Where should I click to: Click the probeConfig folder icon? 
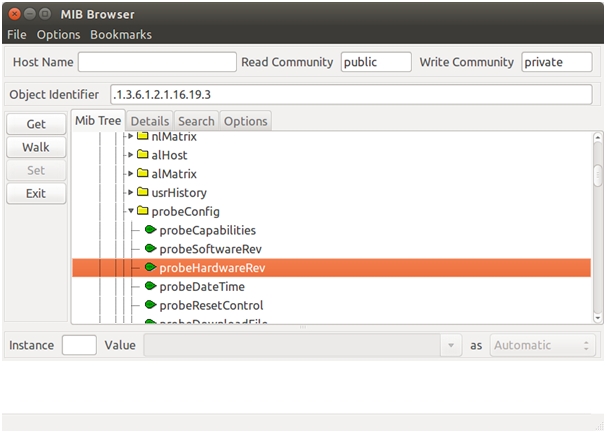[142, 211]
